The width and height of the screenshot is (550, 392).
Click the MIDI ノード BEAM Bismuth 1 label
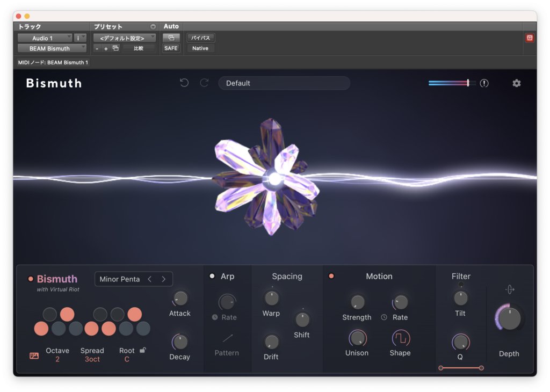(x=53, y=62)
